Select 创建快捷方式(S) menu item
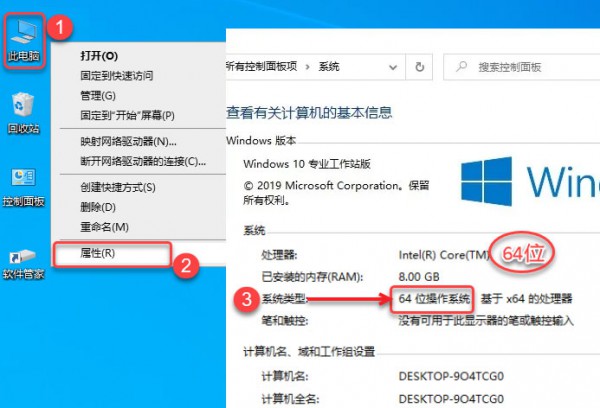The width and height of the screenshot is (600, 408). (118, 188)
